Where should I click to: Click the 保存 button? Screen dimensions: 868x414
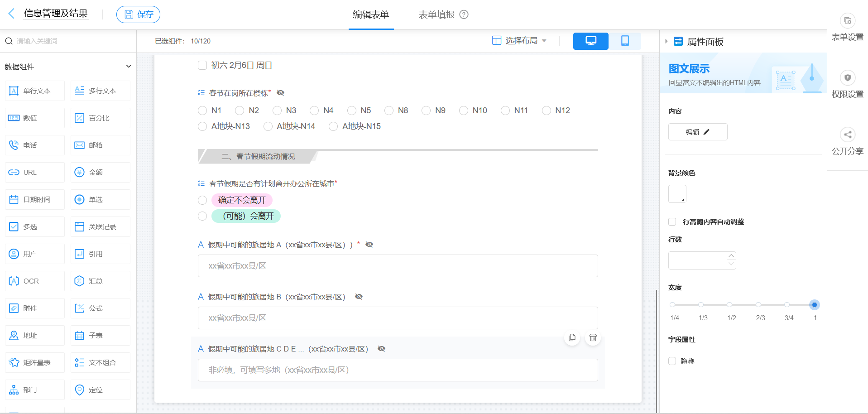point(138,14)
